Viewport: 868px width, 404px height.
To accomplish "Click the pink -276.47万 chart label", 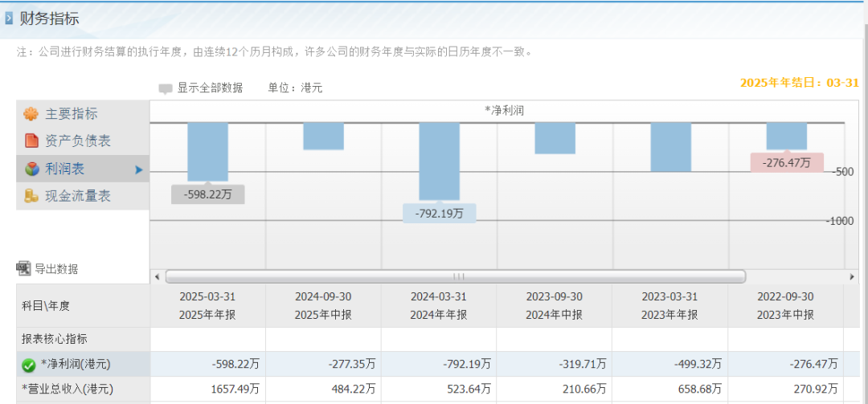I will click(787, 163).
